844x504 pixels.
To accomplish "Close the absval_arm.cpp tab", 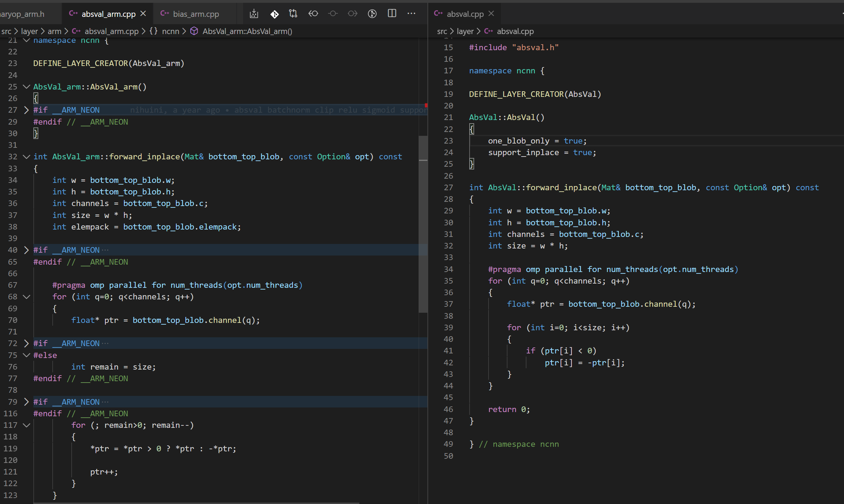I will point(143,14).
